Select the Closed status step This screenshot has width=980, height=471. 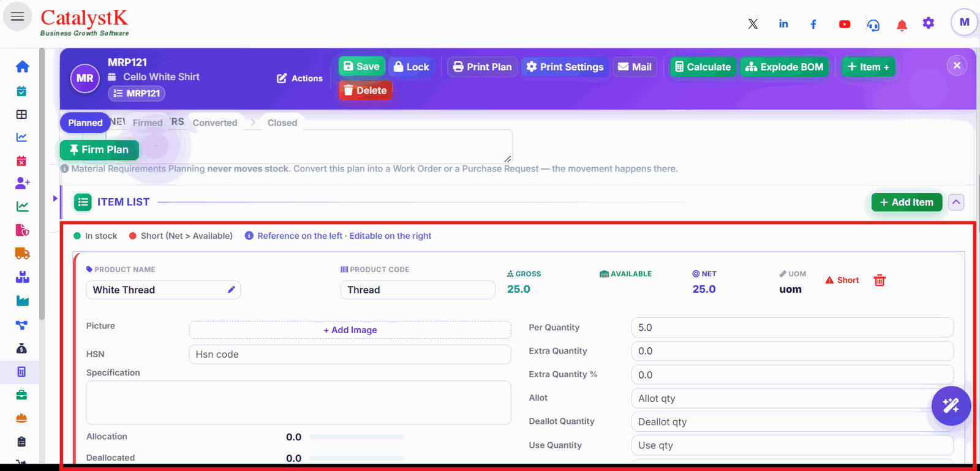(282, 122)
